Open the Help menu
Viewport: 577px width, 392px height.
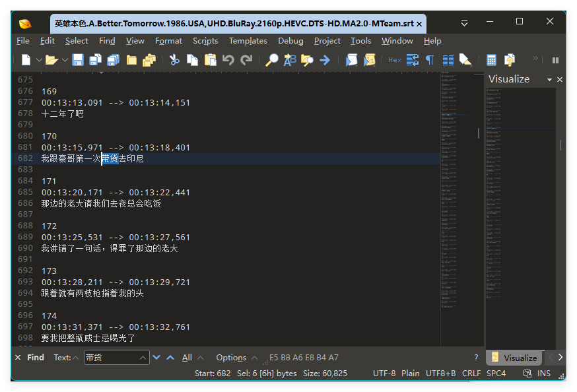click(432, 41)
